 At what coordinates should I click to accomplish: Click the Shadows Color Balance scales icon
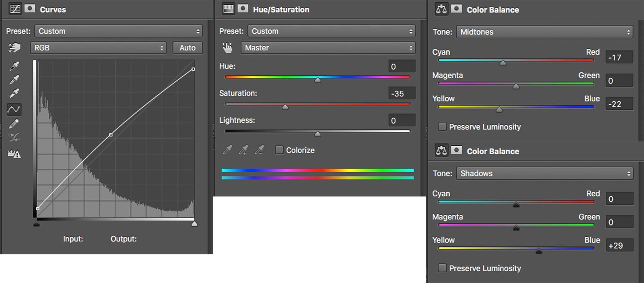click(441, 151)
